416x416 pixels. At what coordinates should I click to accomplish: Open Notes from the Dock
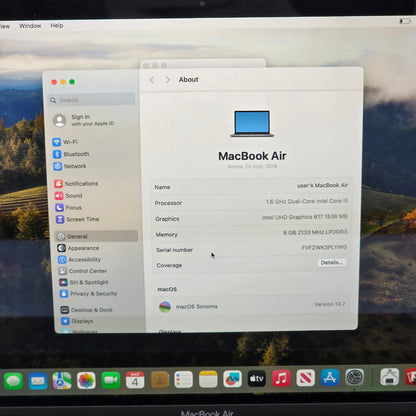tap(208, 379)
